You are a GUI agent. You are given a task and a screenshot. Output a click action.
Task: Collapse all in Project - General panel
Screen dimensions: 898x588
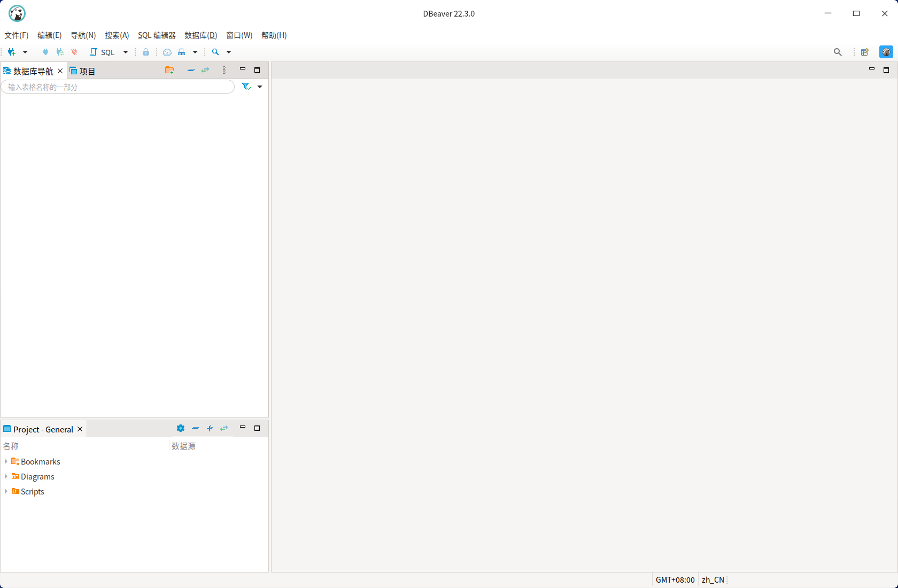[195, 428]
